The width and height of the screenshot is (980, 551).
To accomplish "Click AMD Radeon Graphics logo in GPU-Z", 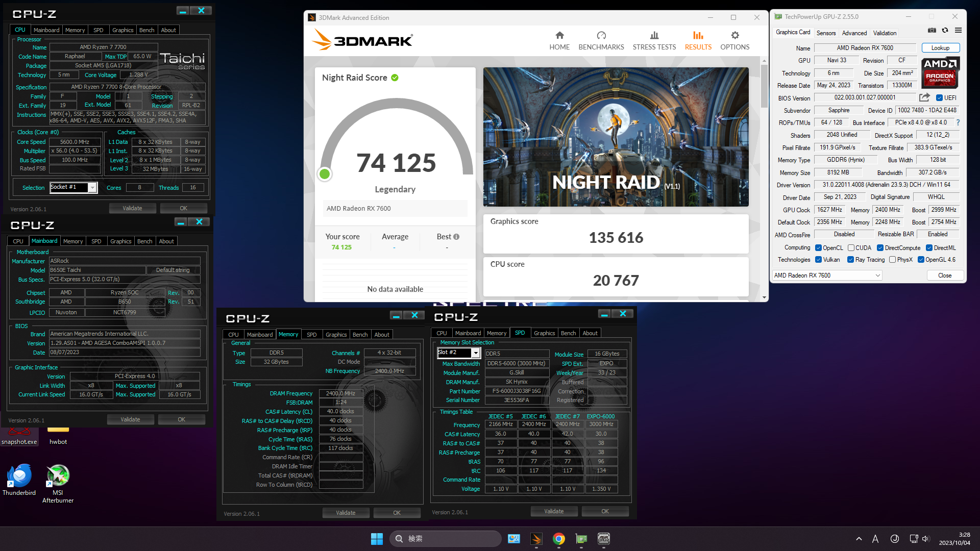I will tap(940, 72).
